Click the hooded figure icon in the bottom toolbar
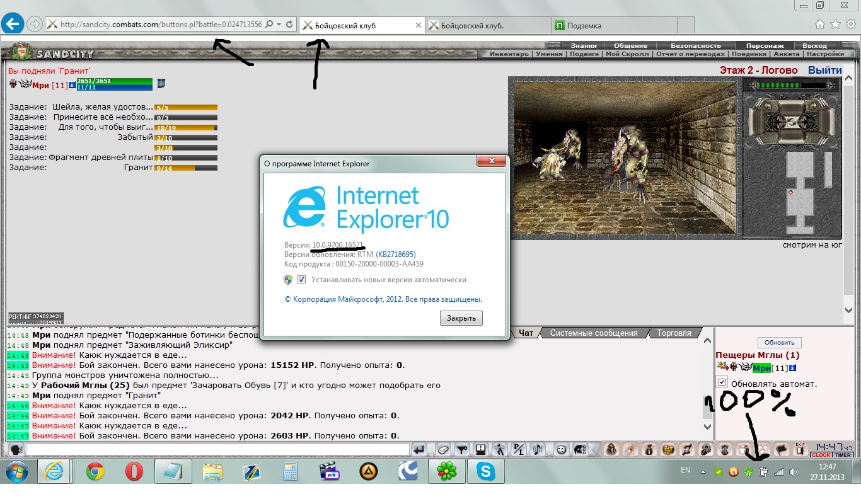 pyautogui.click(x=612, y=450)
